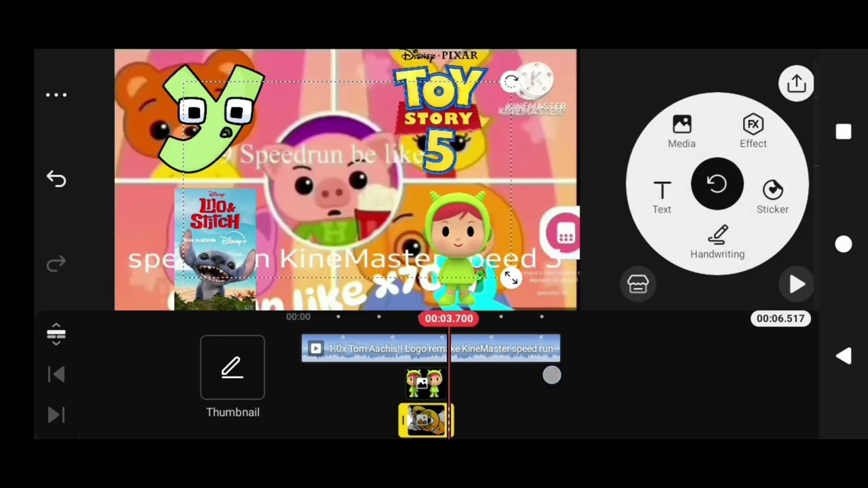Jump to next clip edge
The image size is (868, 488).
[56, 415]
